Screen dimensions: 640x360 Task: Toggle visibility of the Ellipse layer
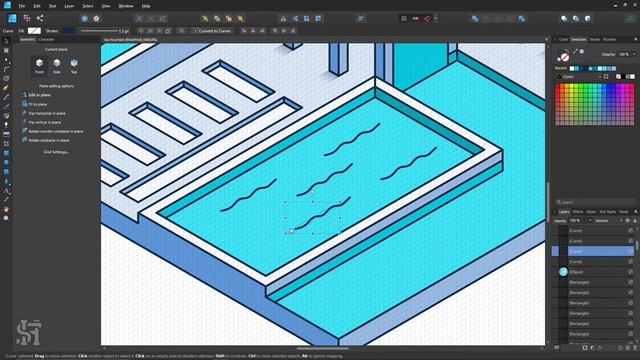630,272
